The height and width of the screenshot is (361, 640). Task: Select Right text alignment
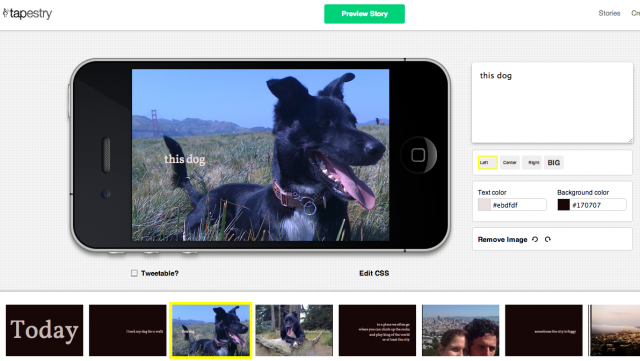pos(532,163)
